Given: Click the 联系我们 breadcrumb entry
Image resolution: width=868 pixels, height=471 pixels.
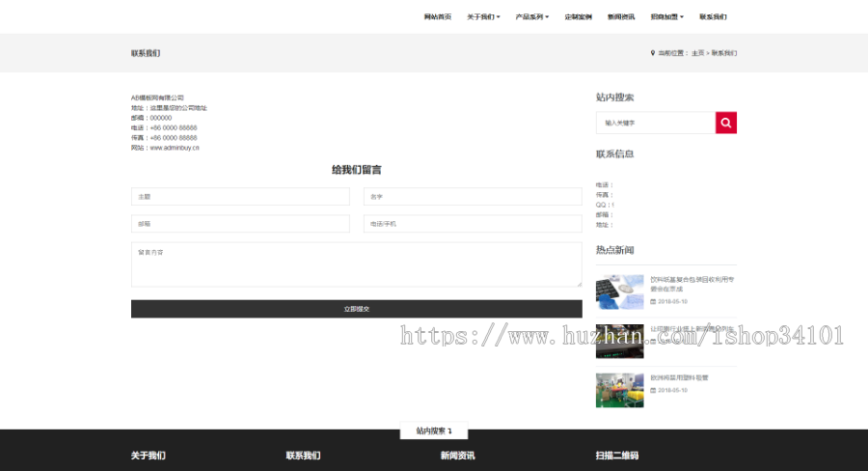Looking at the screenshot, I should (724, 53).
